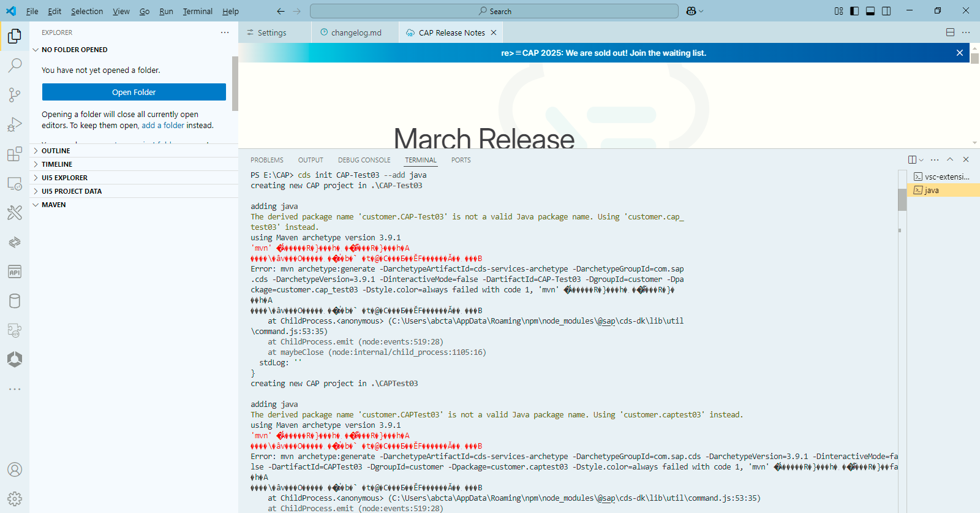Dismiss the re>≡CAP 2025 banner
This screenshot has height=513, width=980.
(960, 53)
